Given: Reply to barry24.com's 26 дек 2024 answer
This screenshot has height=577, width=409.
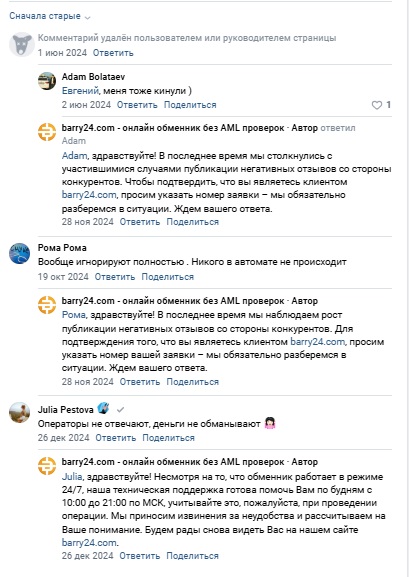Looking at the screenshot, I should (x=140, y=556).
